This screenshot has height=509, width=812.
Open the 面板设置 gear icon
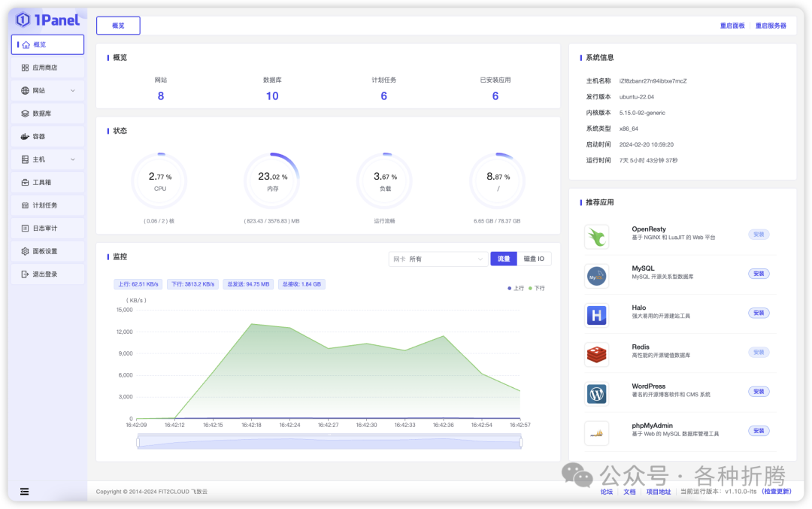pyautogui.click(x=25, y=251)
